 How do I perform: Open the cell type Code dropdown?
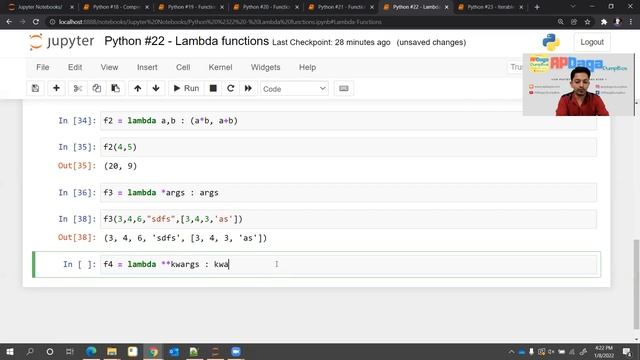pyautogui.click(x=294, y=89)
